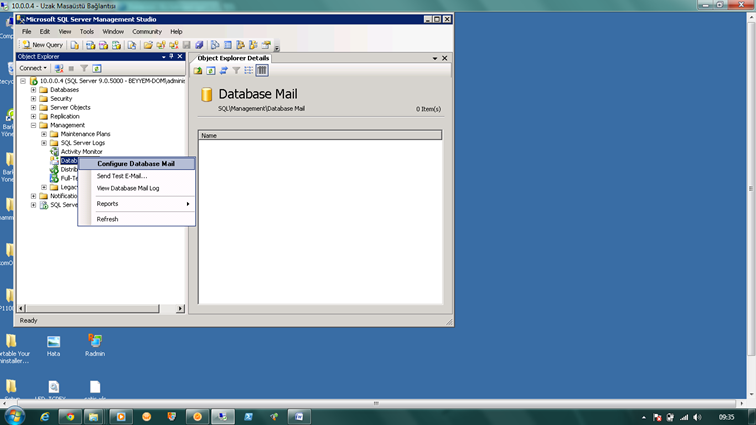Click the Save All icon in toolbar
756x425 pixels.
tap(199, 45)
